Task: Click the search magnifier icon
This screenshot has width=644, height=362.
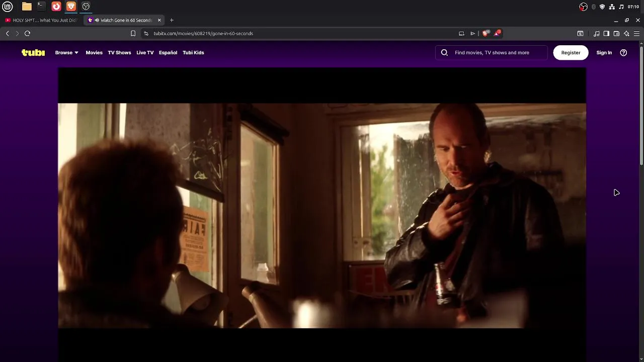Action: (444, 52)
